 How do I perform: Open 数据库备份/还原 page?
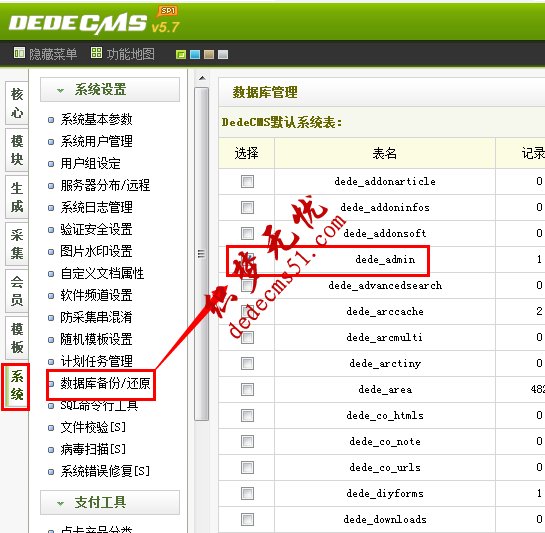pyautogui.click(x=105, y=383)
